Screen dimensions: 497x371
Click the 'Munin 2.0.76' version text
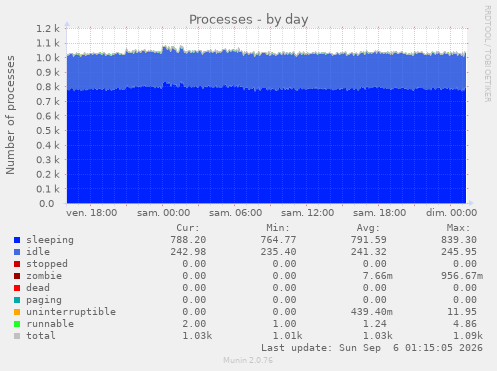(248, 360)
